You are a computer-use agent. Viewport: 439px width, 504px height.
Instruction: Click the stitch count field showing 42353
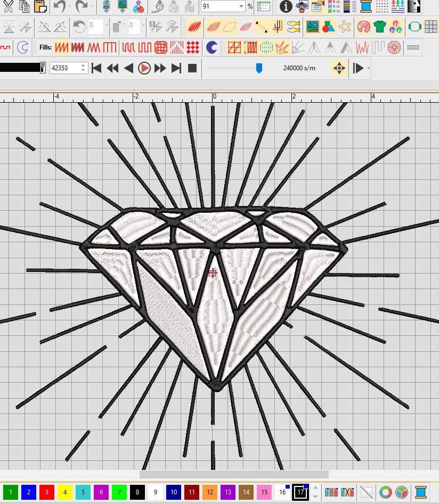pyautogui.click(x=64, y=68)
